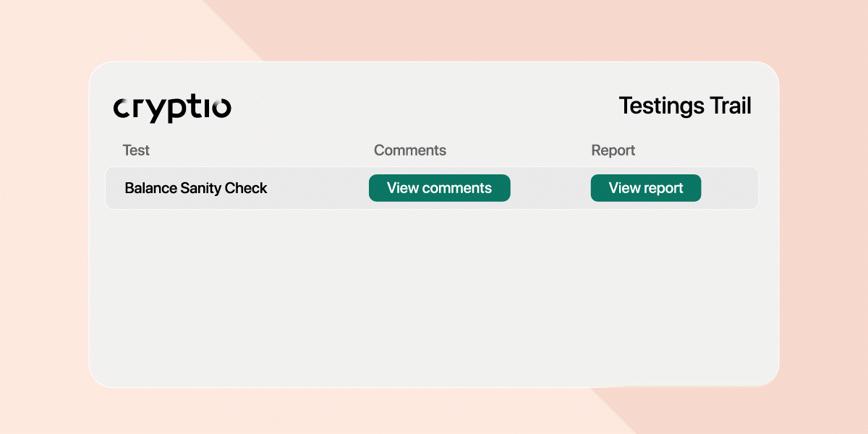Click the green report button in the row

tap(646, 188)
